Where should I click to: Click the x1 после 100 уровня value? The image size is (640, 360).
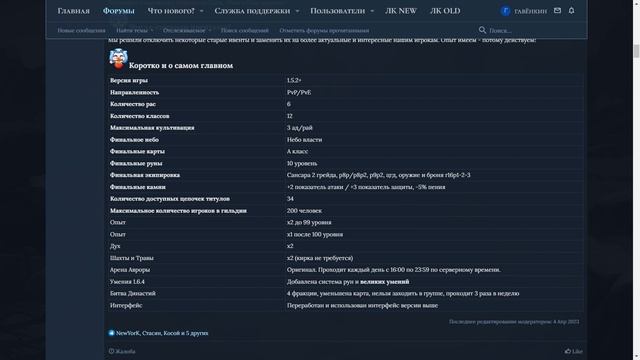point(315,234)
